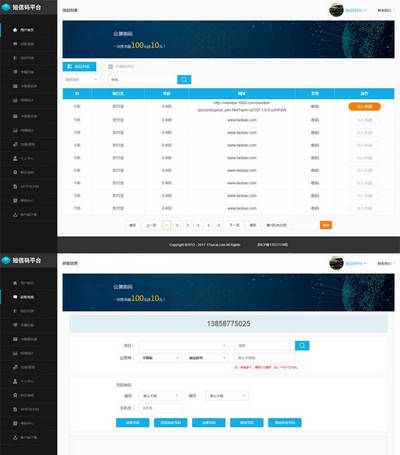Open the city dropdown beside the province dropdown
400x455 pixels.
[x=227, y=396]
